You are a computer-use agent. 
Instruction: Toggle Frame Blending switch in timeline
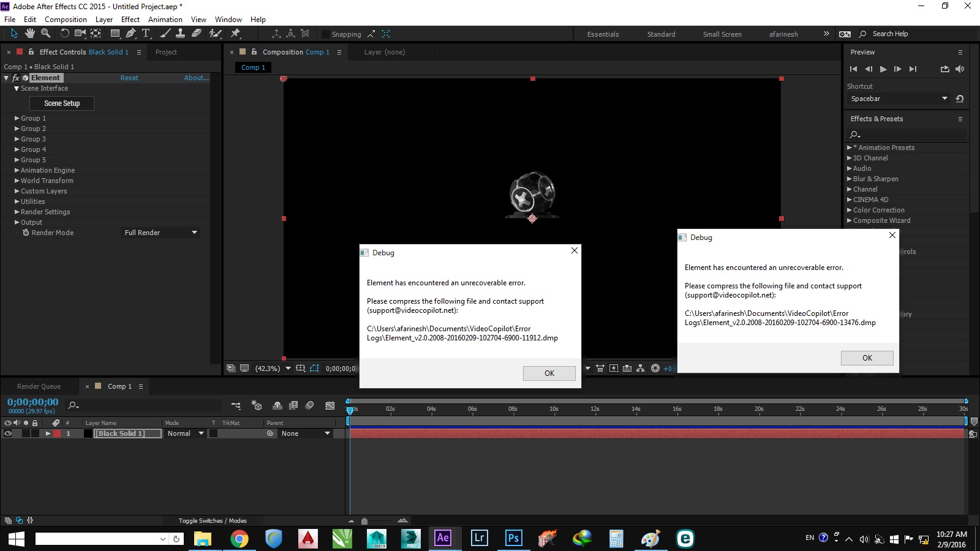pyautogui.click(x=293, y=405)
